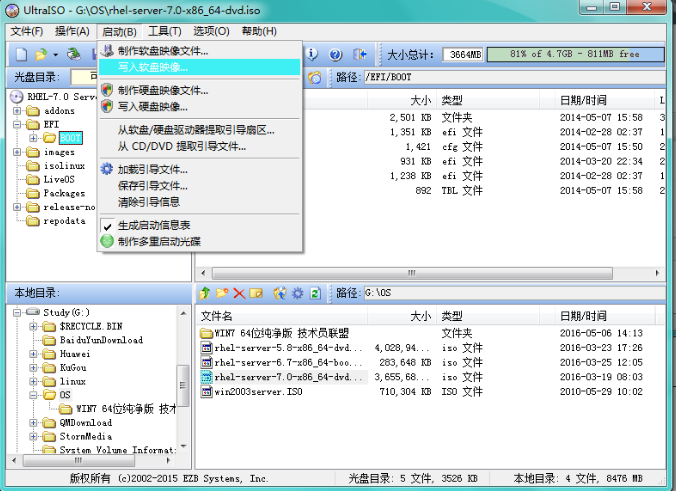Open the 文件(F) menu
The height and width of the screenshot is (491, 676).
tap(27, 31)
